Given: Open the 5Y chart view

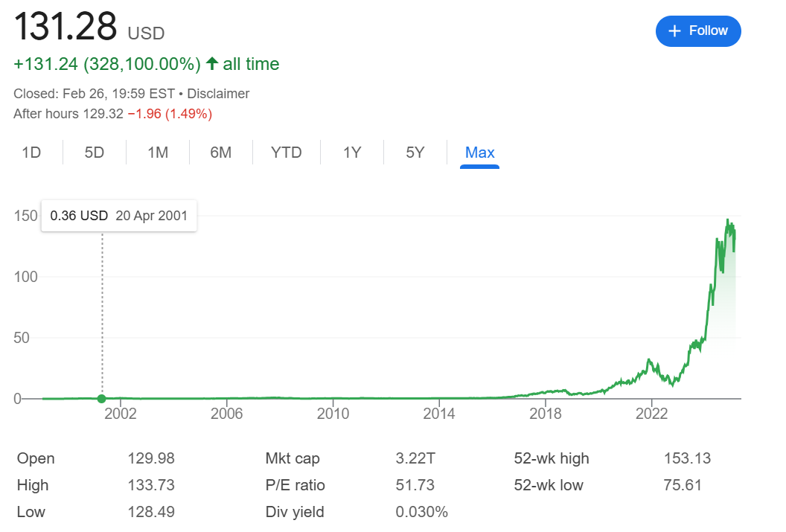Looking at the screenshot, I should tap(415, 153).
